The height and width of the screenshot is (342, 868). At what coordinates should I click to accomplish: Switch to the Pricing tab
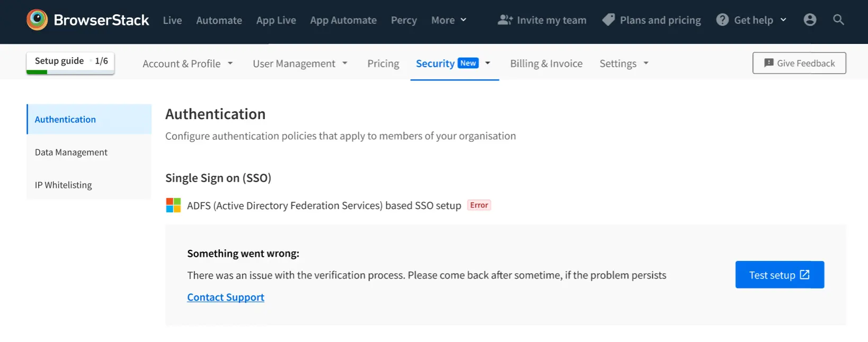click(x=383, y=64)
